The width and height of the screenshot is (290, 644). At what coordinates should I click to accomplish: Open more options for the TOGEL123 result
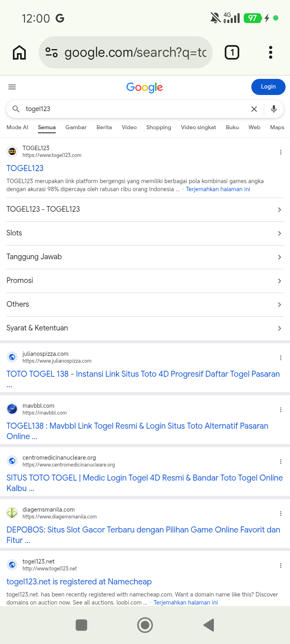click(x=280, y=152)
